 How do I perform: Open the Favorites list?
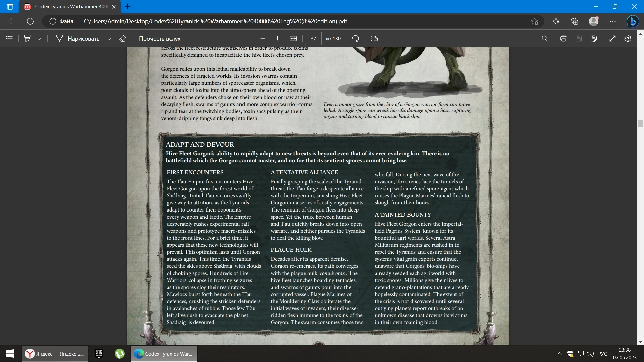pyautogui.click(x=556, y=21)
